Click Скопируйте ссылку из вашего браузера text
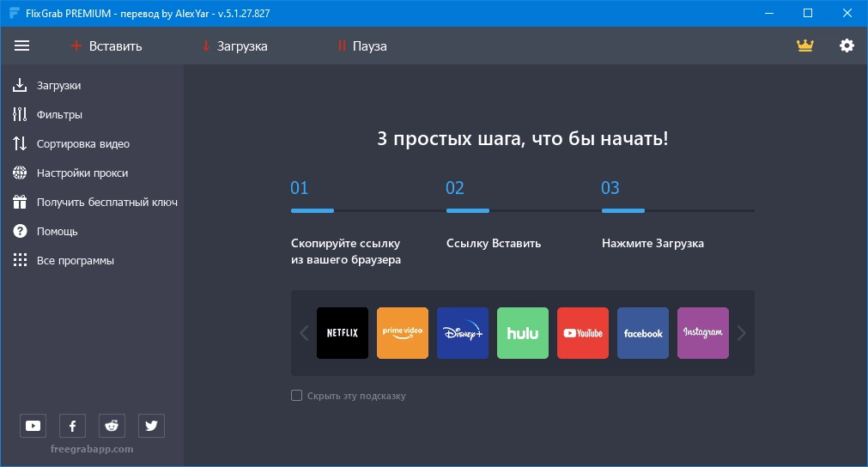Screen dimensions: 868x467 tap(346, 252)
